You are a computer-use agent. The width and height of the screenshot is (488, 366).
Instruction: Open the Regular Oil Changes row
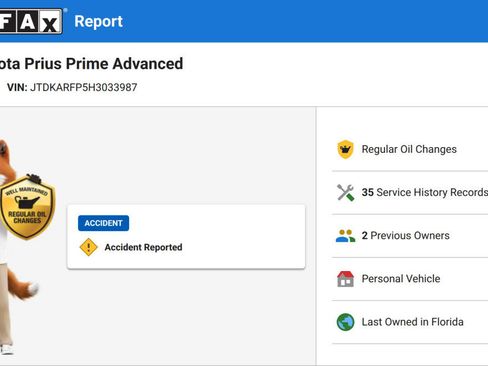pos(410,149)
